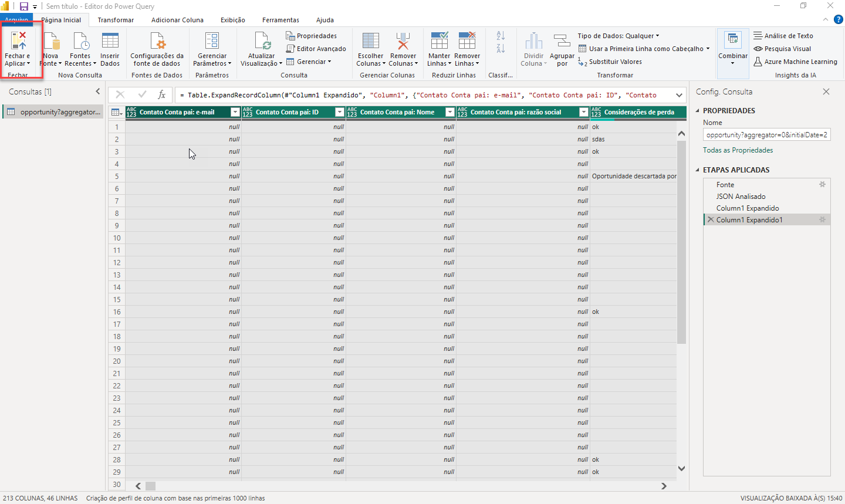This screenshot has height=504, width=845.
Task: Open the help question mark
Action: tap(838, 19)
